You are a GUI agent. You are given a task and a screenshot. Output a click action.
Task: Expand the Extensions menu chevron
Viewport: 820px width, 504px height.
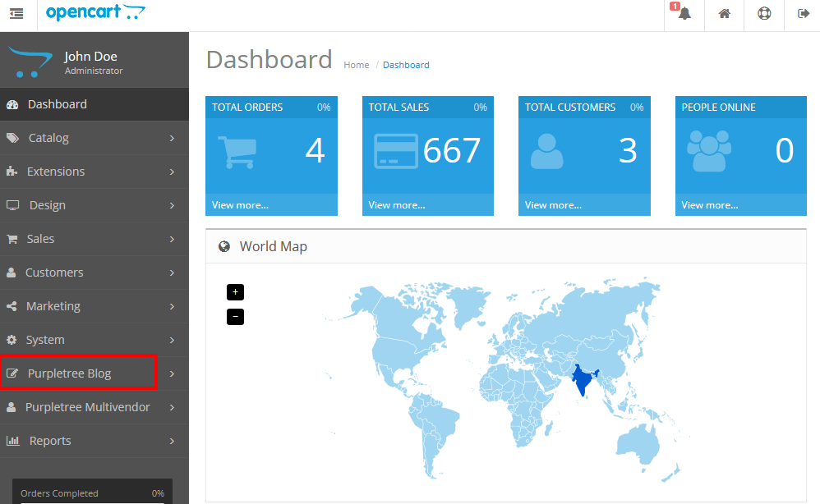coord(172,172)
